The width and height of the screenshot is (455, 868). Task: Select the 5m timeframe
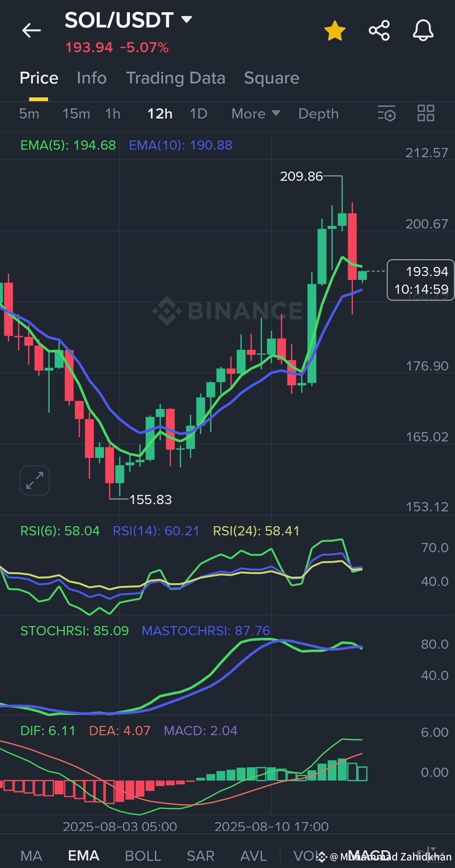point(29,114)
